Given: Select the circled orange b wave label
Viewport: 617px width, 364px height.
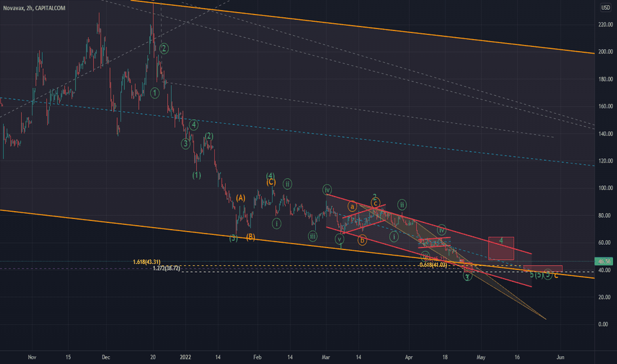Looking at the screenshot, I should pyautogui.click(x=362, y=240).
